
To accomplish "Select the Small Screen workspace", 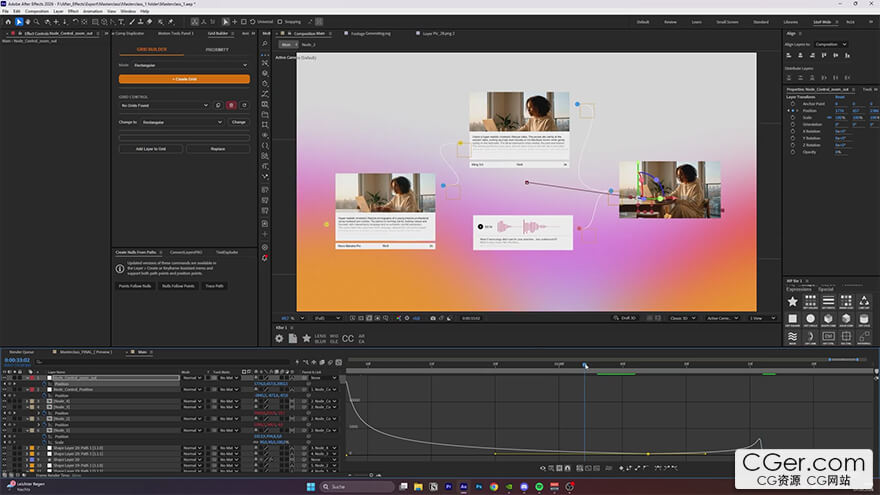I will pos(727,22).
